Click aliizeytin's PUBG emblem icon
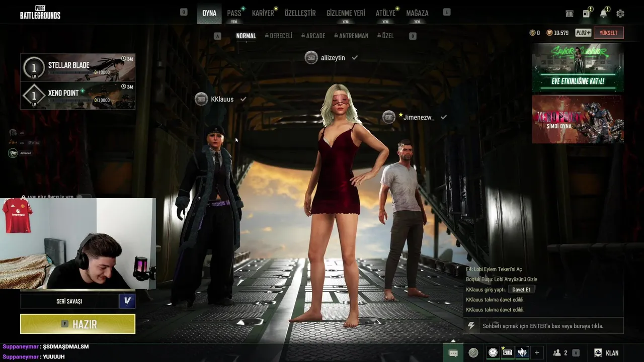 pyautogui.click(x=311, y=57)
